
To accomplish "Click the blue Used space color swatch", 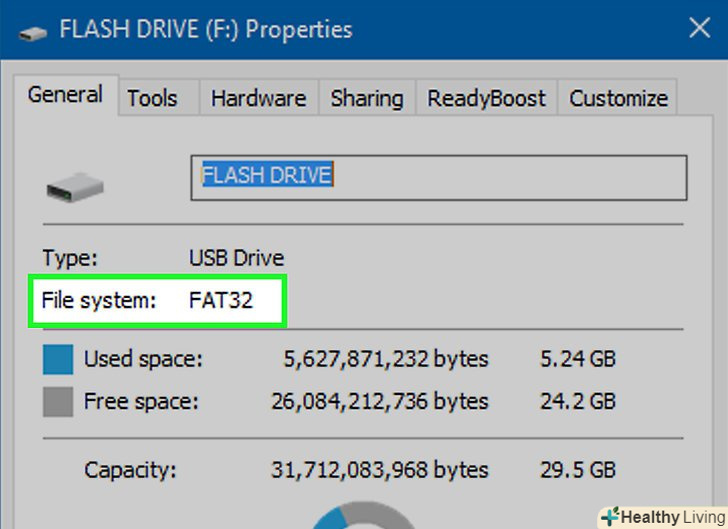I will (x=58, y=360).
